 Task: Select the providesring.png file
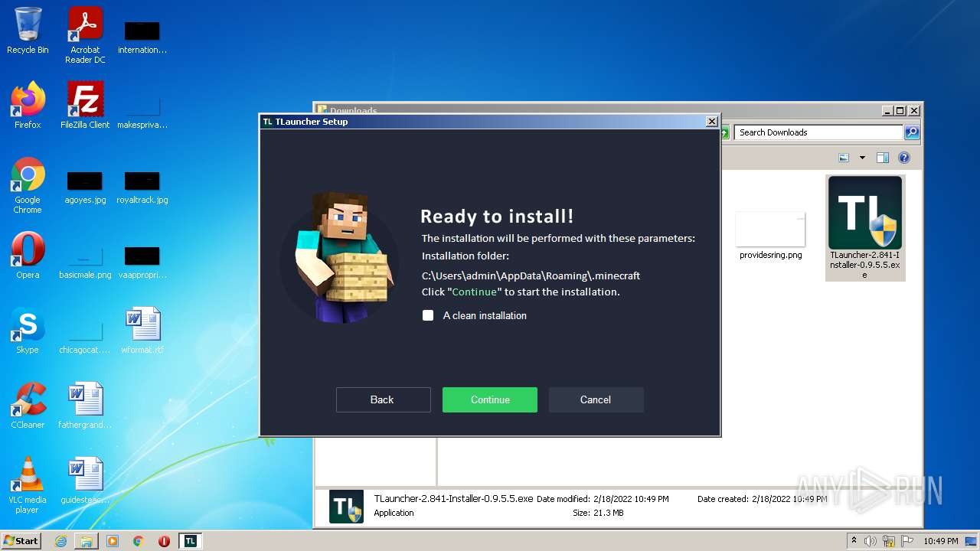coord(770,236)
